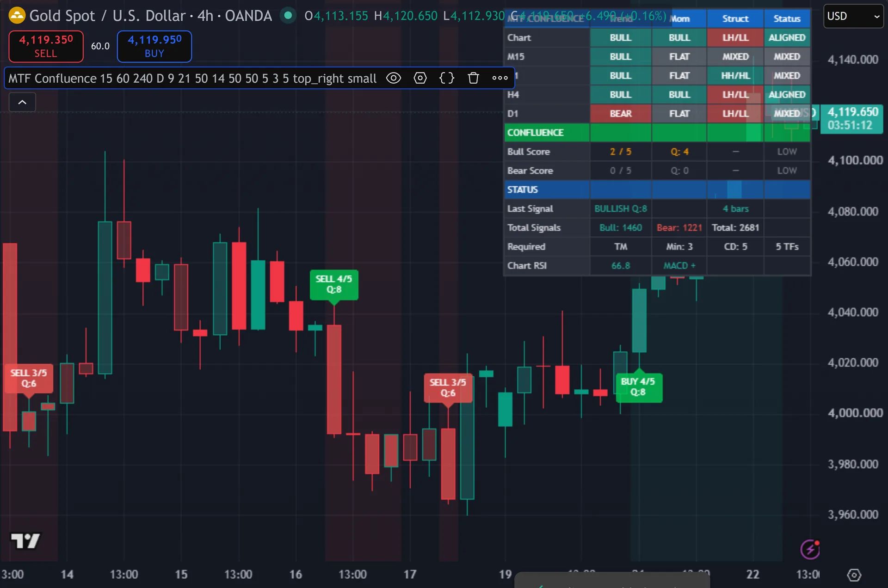Image resolution: width=888 pixels, height=588 pixels.
Task: Click Bear Score value 0 / 5
Action: pos(620,171)
